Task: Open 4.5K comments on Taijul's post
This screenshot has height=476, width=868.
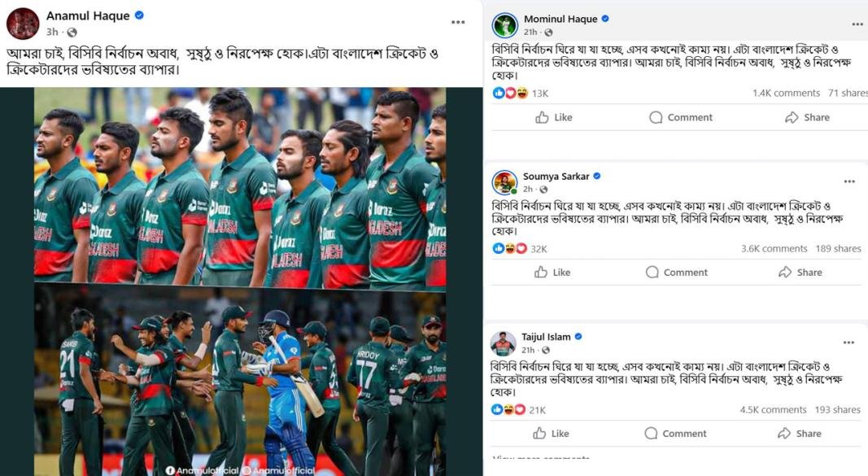Action: [x=773, y=410]
